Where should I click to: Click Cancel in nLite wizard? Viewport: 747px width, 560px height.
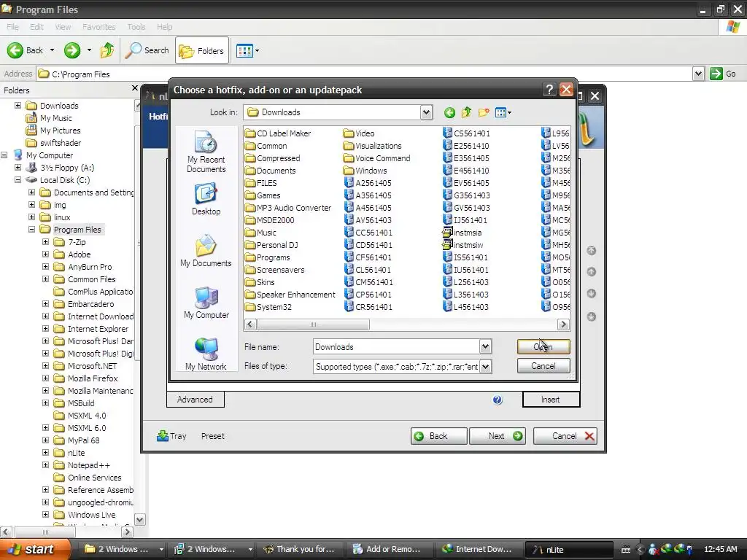[565, 436]
